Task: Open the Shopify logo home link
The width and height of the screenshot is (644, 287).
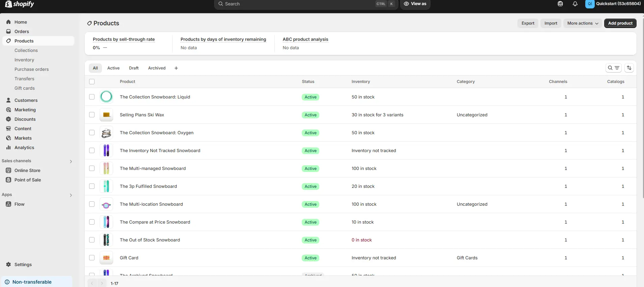Action: 20,4
